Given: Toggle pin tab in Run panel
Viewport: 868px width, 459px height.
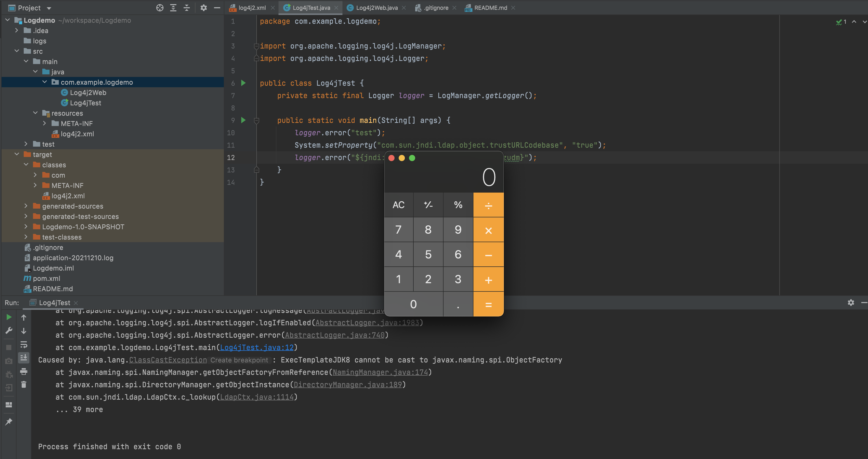Looking at the screenshot, I should tap(9, 422).
